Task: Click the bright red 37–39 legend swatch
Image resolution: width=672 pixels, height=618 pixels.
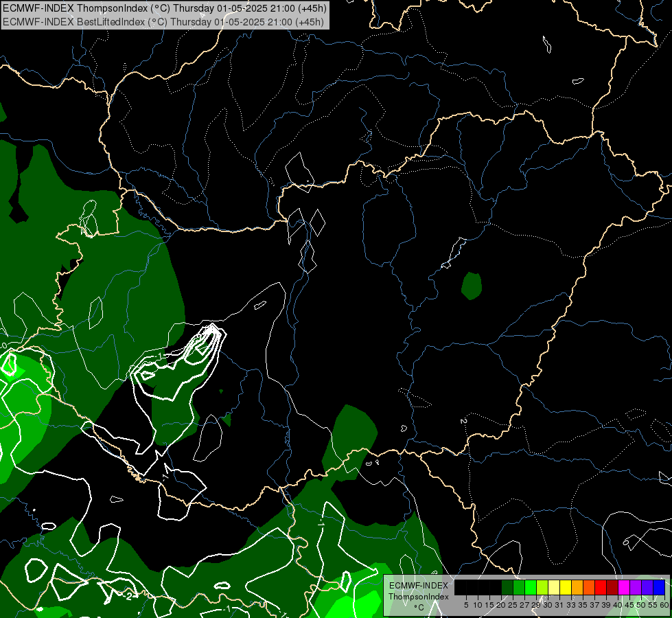Action: [x=601, y=588]
